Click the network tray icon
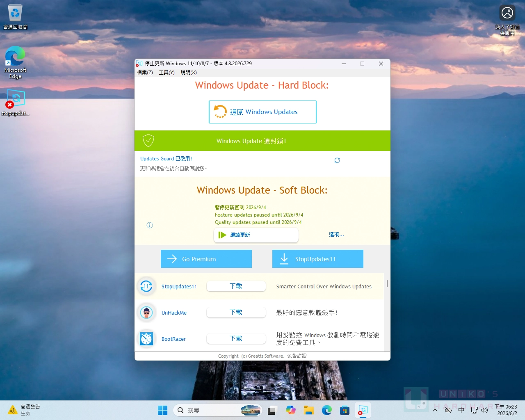 click(x=474, y=410)
